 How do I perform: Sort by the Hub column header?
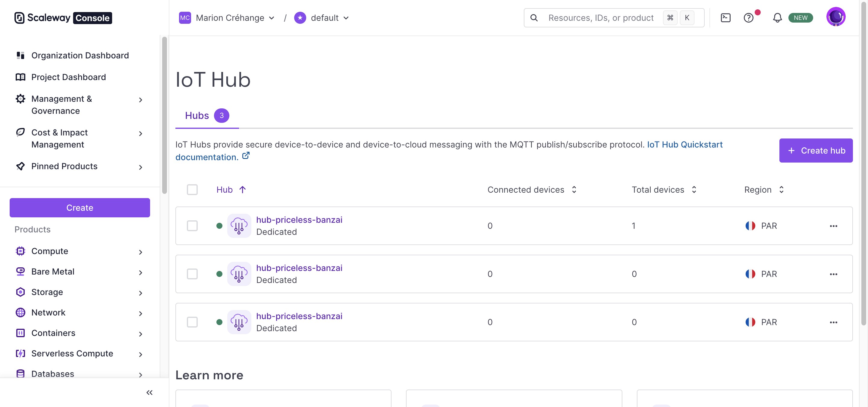click(x=231, y=190)
